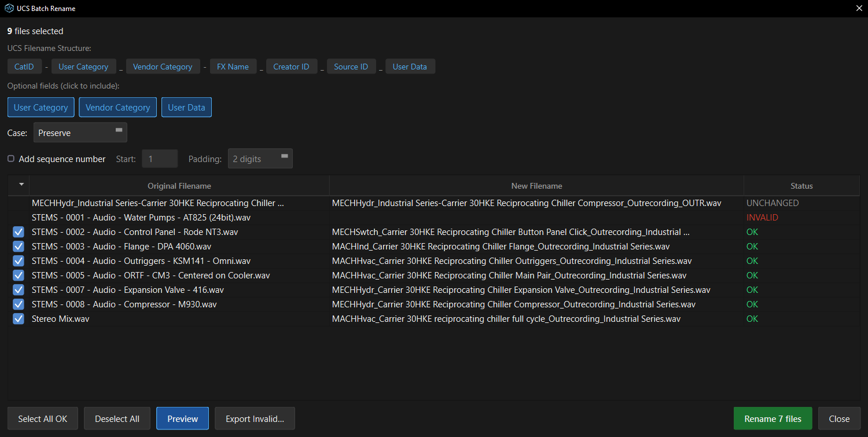This screenshot has width=868, height=437.
Task: Click the Select All OK button
Action: pos(43,418)
